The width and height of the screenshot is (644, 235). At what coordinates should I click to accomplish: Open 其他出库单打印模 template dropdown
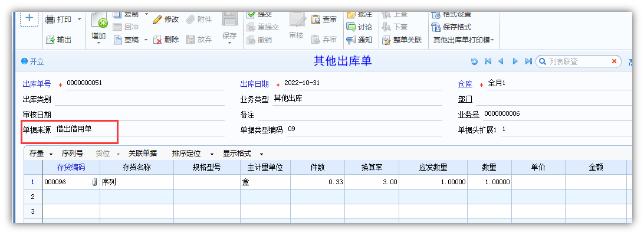pyautogui.click(x=464, y=40)
